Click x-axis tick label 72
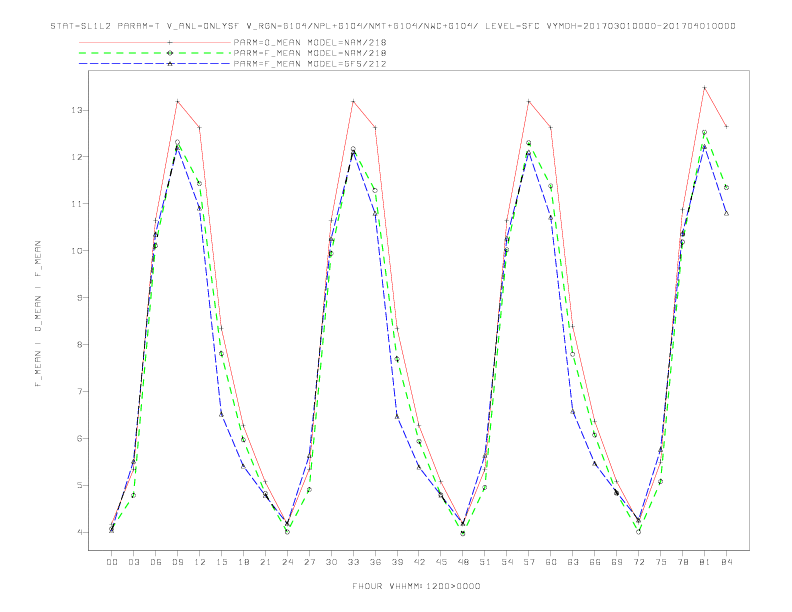Screen dimensions: 792x612 point(638,562)
